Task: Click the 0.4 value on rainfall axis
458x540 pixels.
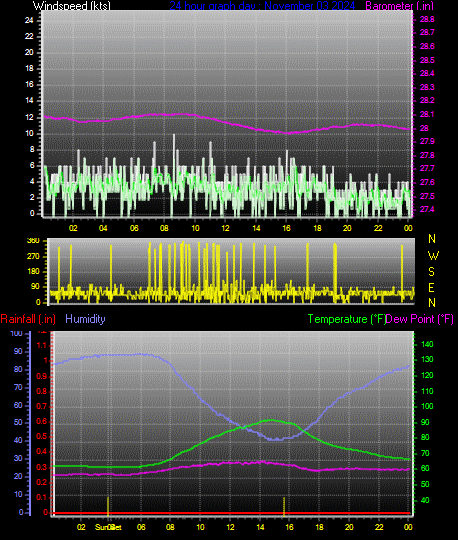Action: [x=41, y=452]
